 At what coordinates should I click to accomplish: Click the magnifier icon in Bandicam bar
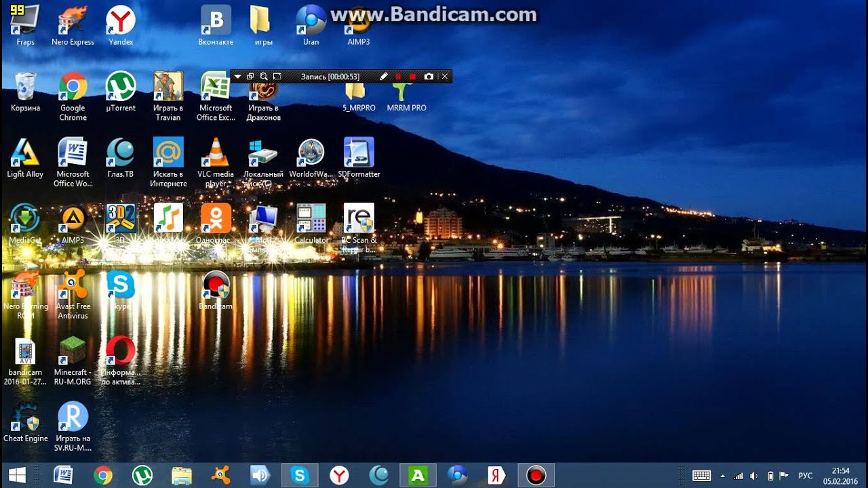tap(264, 77)
